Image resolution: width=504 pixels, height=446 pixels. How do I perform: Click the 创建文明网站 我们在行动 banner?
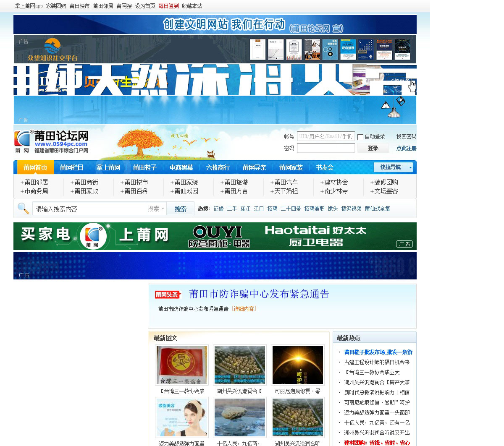pos(215,25)
